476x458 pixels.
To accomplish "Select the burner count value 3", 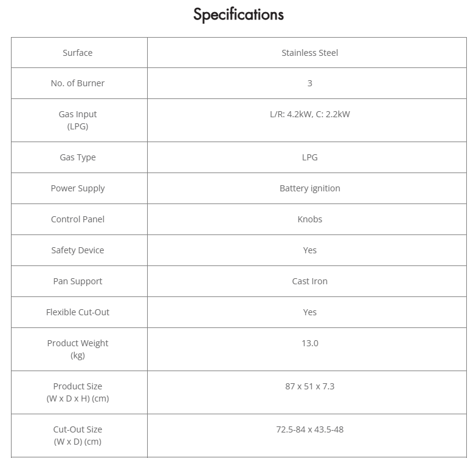I will click(x=309, y=83).
